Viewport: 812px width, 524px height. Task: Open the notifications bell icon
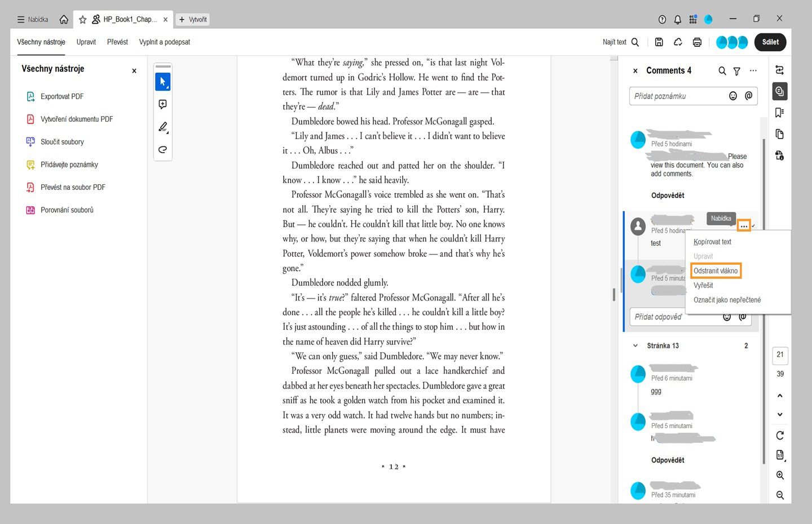[677, 19]
